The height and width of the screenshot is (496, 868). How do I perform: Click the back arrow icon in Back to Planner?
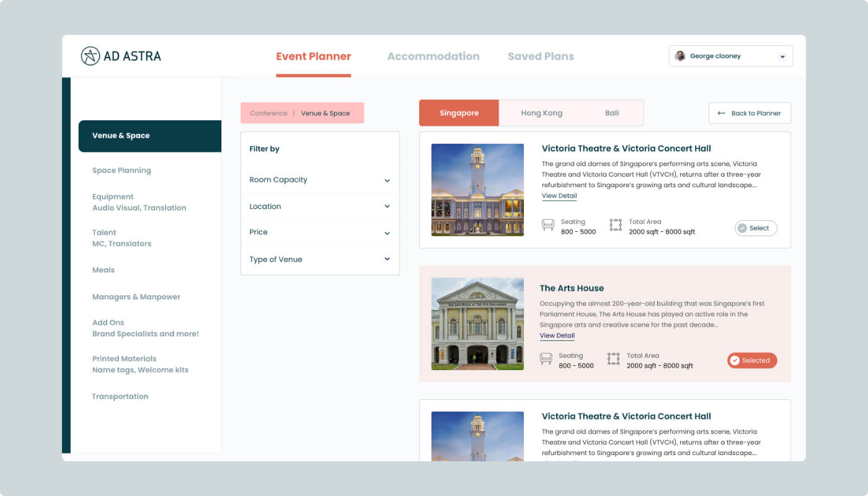pyautogui.click(x=721, y=113)
